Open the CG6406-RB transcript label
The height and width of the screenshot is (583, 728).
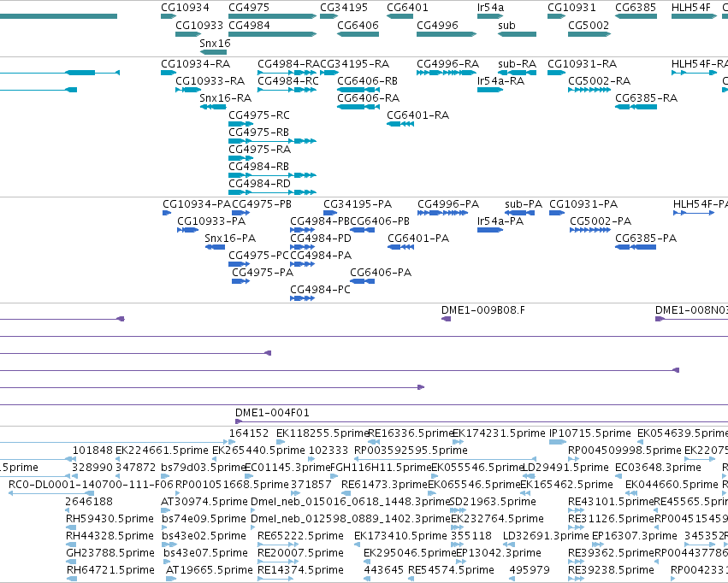[x=367, y=81]
